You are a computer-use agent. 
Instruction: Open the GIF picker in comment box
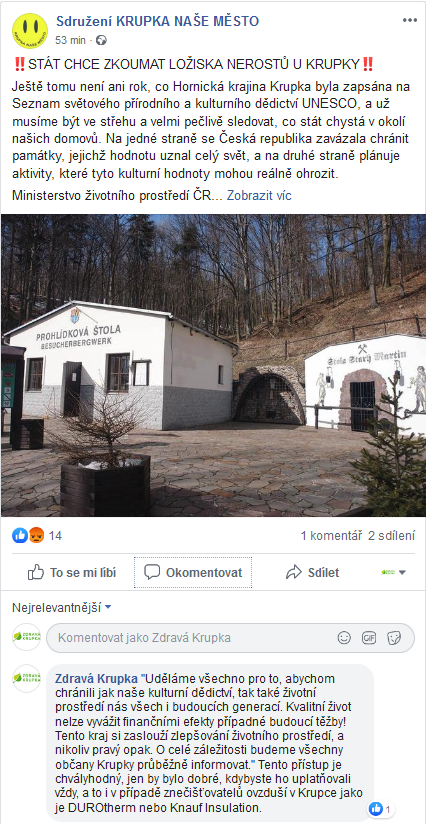tap(369, 638)
